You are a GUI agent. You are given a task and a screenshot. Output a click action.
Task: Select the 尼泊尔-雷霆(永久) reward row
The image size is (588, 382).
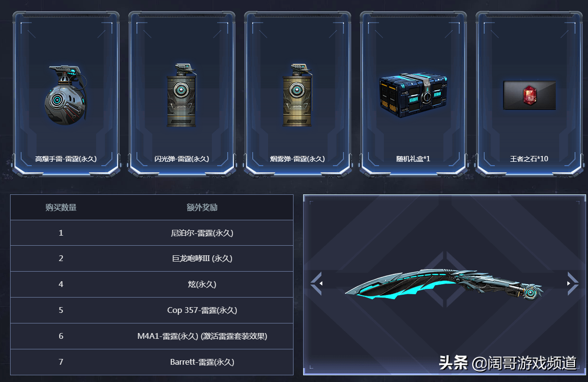click(x=152, y=233)
